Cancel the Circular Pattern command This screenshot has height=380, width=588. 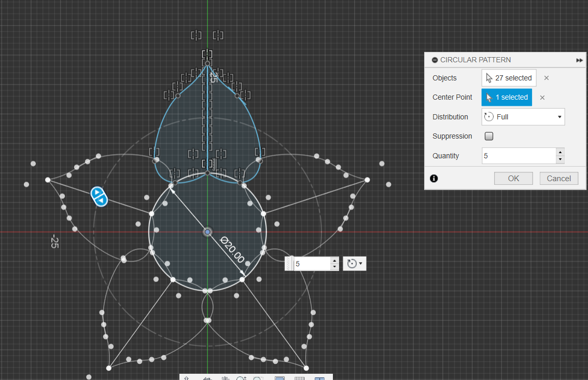558,179
